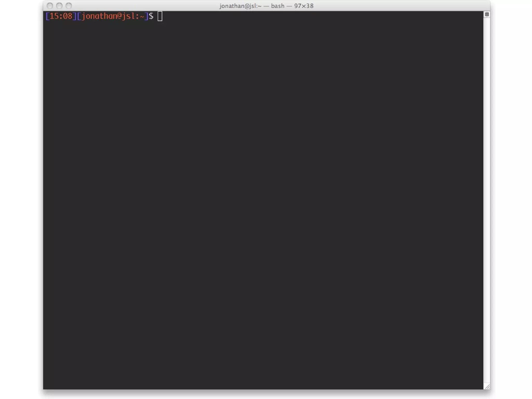Viewport: 532px width, 399px height.
Task: Click the [15:08] timestamp in the prompt
Action: [x=61, y=16]
